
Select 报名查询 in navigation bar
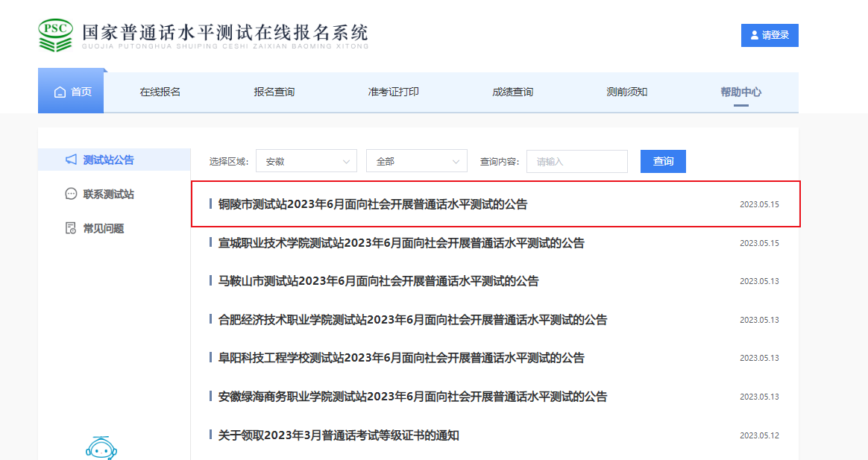pyautogui.click(x=274, y=92)
